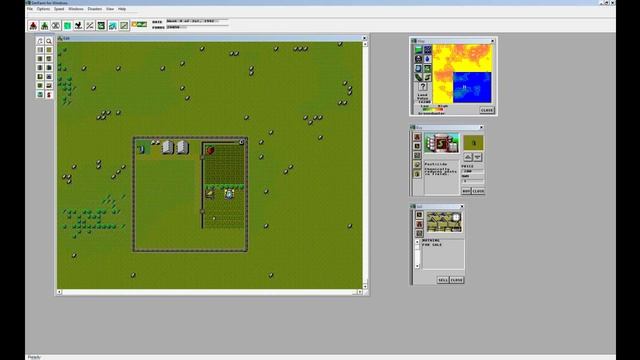Image resolution: width=640 pixels, height=360 pixels.
Task: Click the green tractor icon in the top toolbar
Action: [44, 26]
